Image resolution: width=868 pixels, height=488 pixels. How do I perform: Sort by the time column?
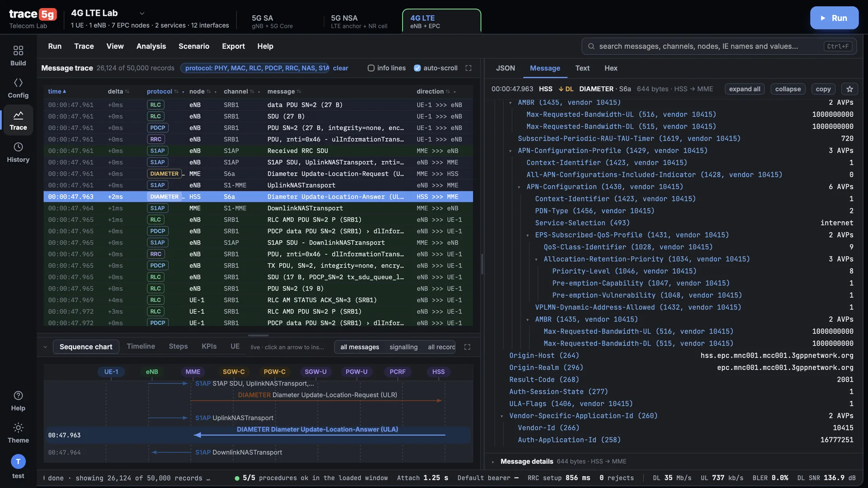pyautogui.click(x=57, y=91)
